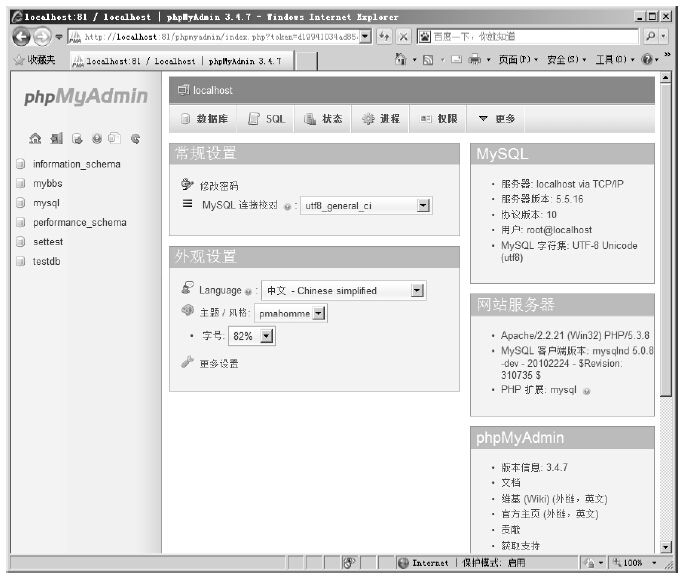Open the search provider dropdown arrow
The height and width of the screenshot is (578, 684).
[x=663, y=36]
